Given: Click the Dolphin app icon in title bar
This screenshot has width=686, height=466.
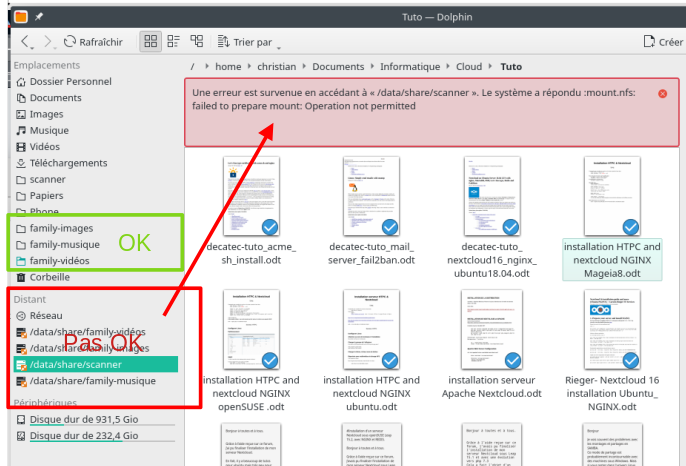Looking at the screenshot, I should coord(21,17).
